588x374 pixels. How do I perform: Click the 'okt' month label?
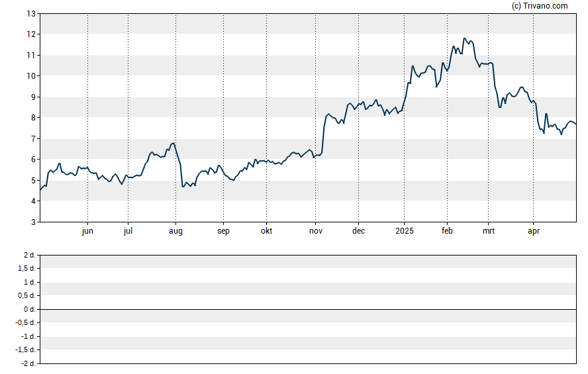(x=267, y=231)
